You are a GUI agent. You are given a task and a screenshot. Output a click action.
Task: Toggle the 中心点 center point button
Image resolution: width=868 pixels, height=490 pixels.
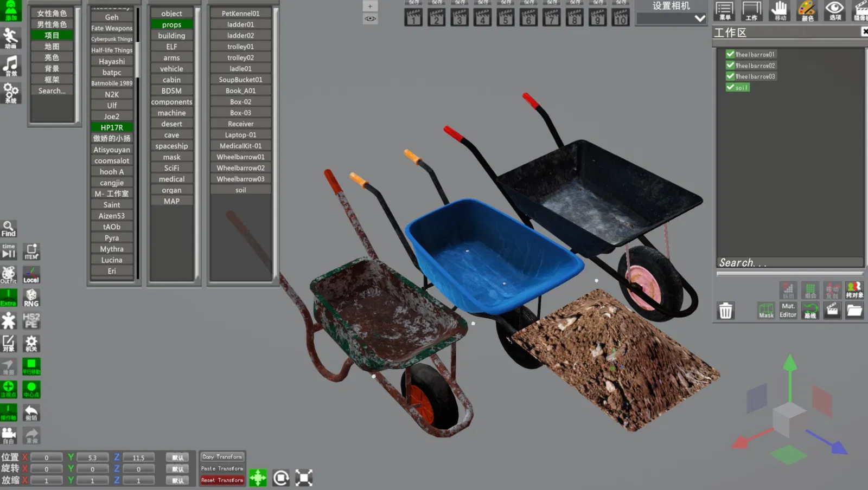(31, 389)
